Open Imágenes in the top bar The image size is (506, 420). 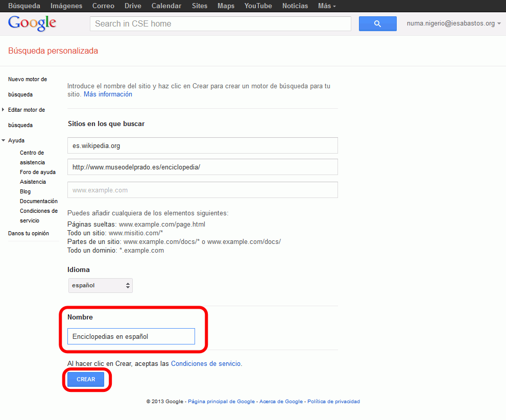click(66, 6)
